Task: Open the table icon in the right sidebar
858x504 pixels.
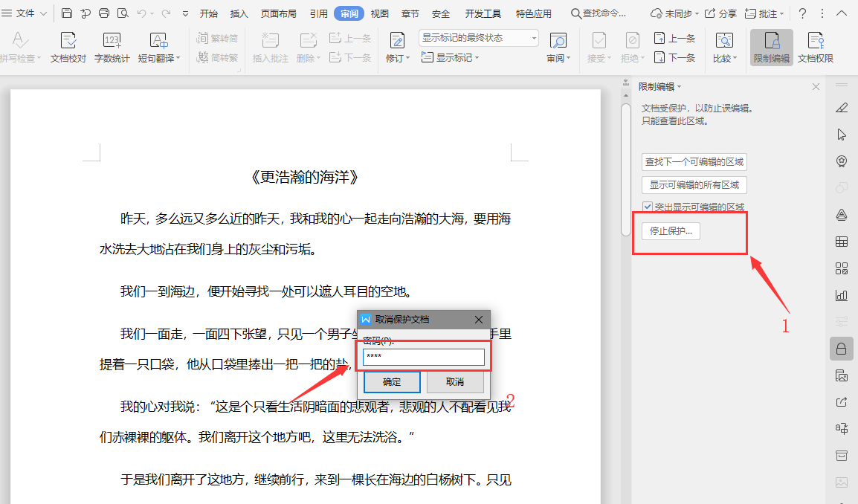Action: (841, 241)
